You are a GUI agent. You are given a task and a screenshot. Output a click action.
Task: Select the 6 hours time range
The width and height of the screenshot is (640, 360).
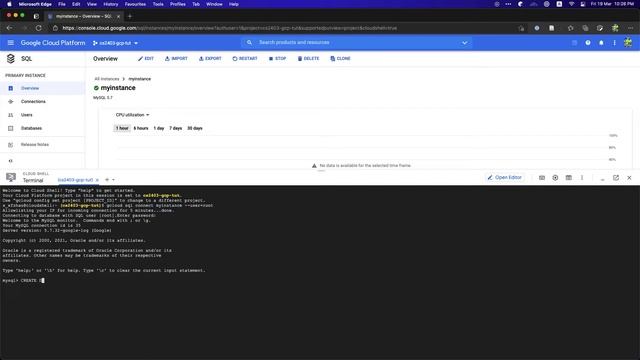point(141,128)
